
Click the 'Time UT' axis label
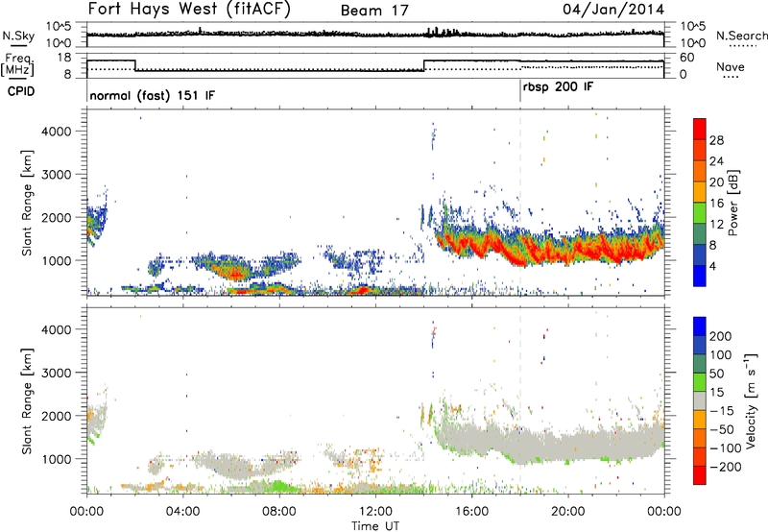pos(375,526)
